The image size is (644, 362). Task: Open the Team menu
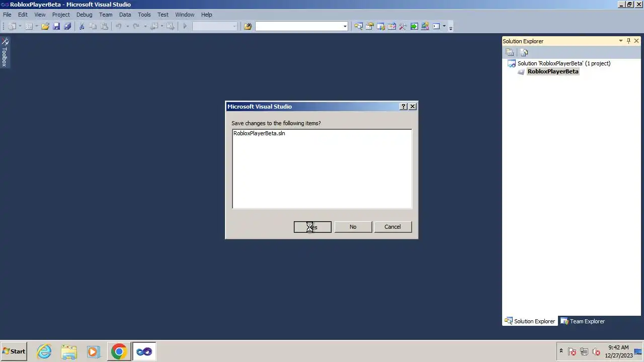click(106, 15)
